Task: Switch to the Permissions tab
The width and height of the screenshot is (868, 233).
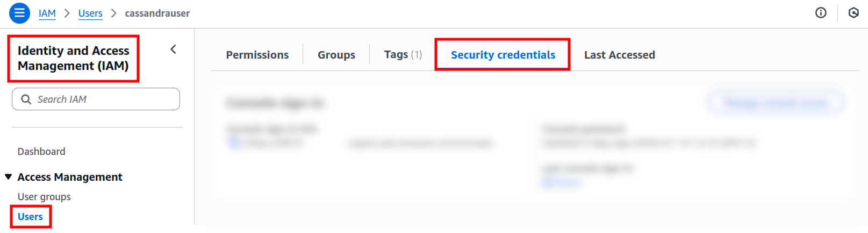Action: click(257, 55)
